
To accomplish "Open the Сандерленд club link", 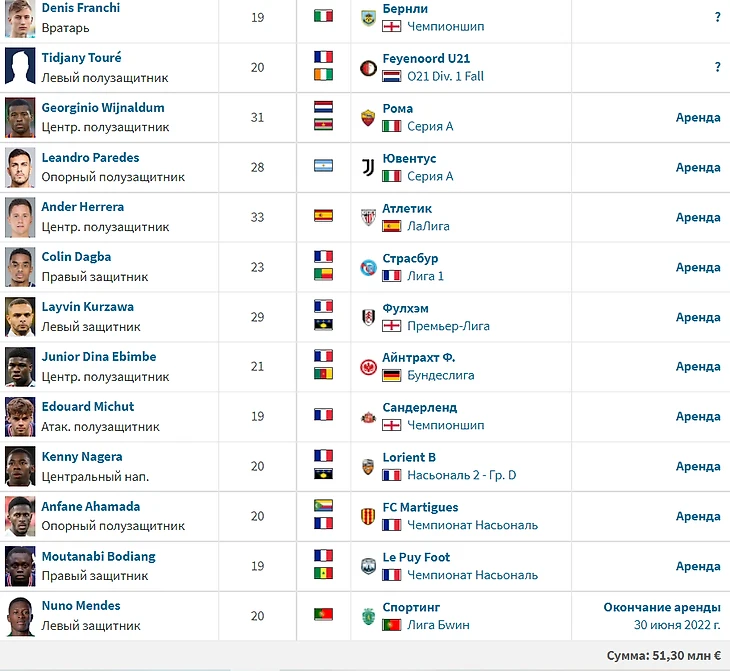I will 419,407.
